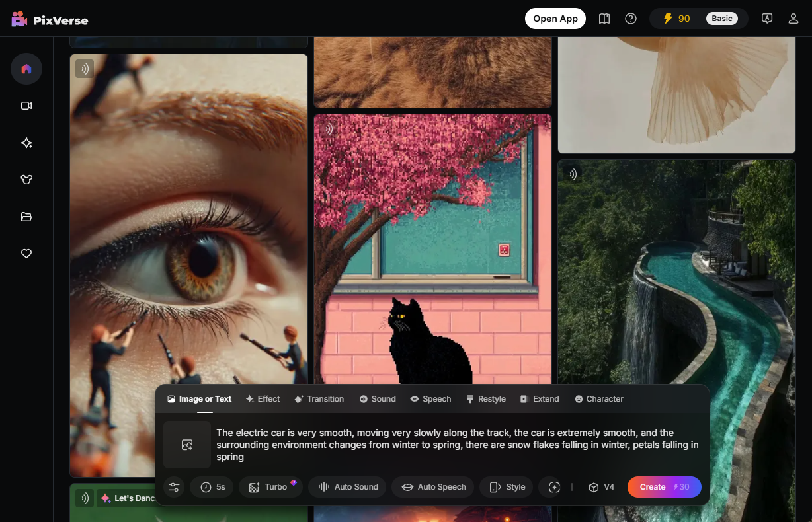Select the Sound tab
The image size is (812, 522).
pyautogui.click(x=378, y=399)
